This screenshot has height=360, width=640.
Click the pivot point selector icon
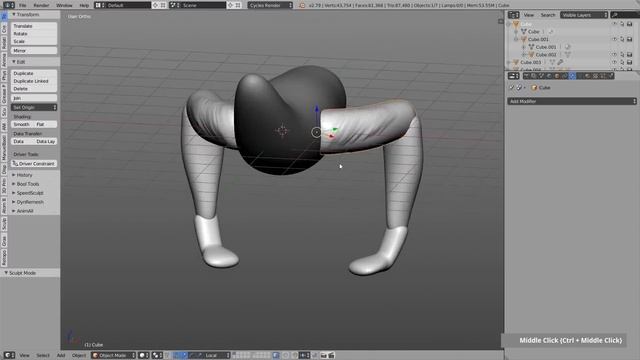157,356
